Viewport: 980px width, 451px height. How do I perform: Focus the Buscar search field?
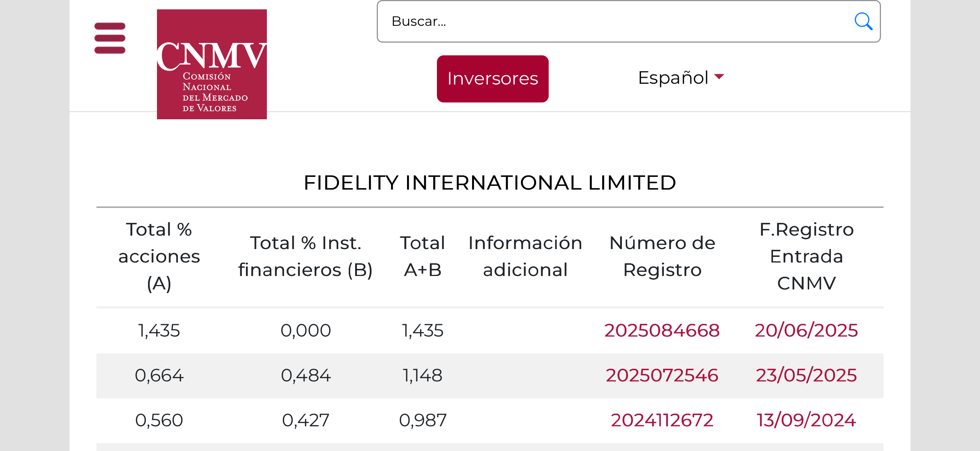(x=629, y=21)
